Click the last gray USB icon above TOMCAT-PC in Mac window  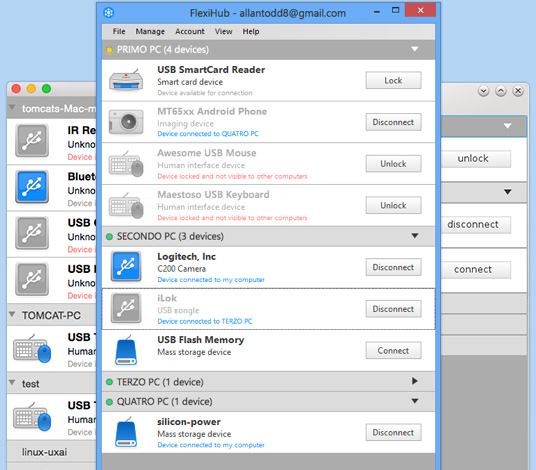[32, 279]
